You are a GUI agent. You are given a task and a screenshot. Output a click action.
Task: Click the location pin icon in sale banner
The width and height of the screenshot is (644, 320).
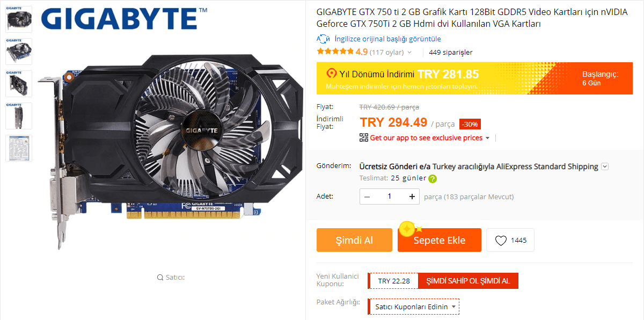coord(332,74)
